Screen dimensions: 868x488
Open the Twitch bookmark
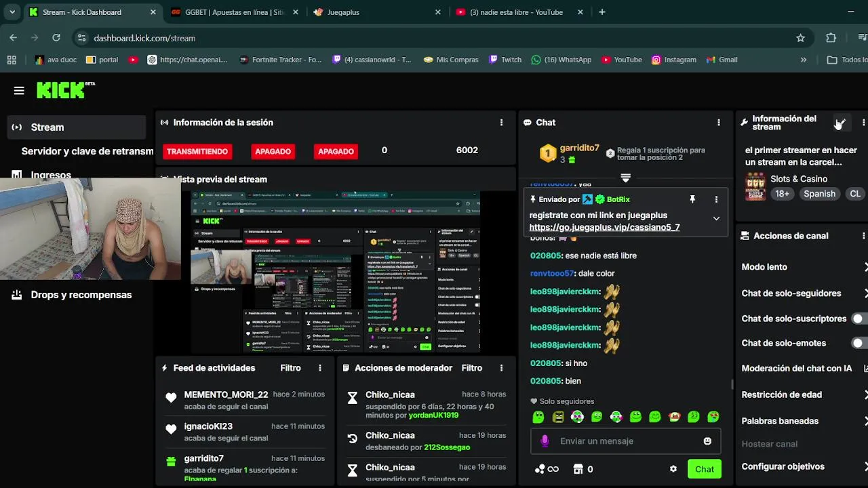(505, 60)
